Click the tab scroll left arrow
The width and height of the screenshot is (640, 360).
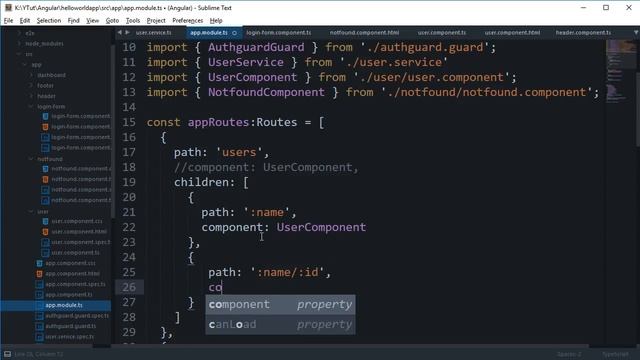point(120,32)
